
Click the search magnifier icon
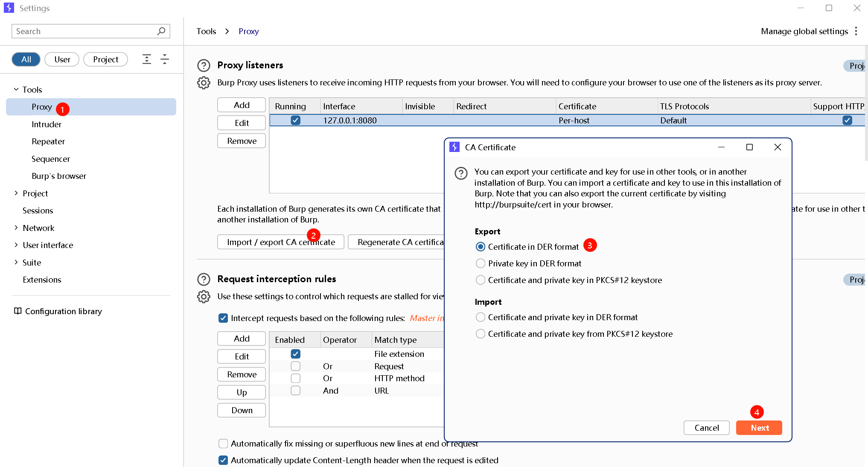(161, 31)
